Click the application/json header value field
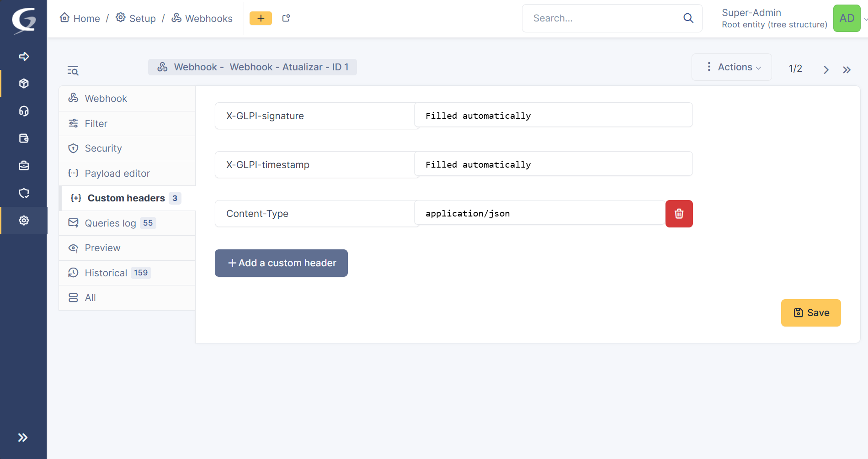Image resolution: width=868 pixels, height=459 pixels. tap(539, 214)
